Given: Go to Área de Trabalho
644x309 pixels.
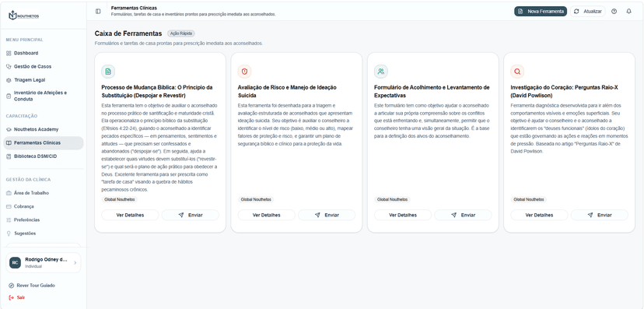Looking at the screenshot, I should point(44,193).
